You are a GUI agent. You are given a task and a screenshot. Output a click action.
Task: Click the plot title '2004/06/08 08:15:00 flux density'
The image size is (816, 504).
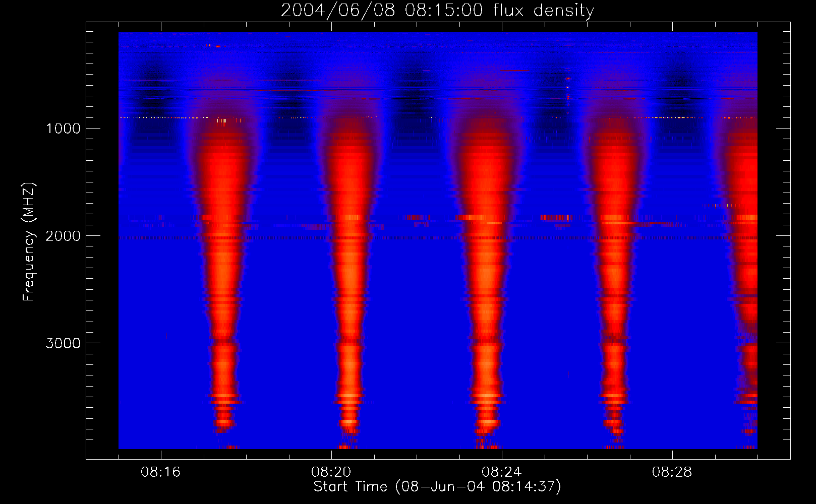(x=437, y=11)
